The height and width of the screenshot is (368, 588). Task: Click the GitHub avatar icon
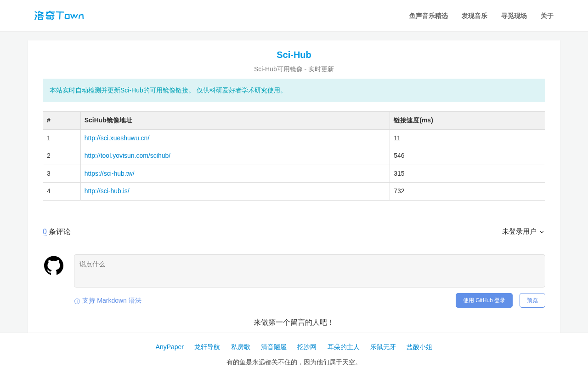point(54,265)
